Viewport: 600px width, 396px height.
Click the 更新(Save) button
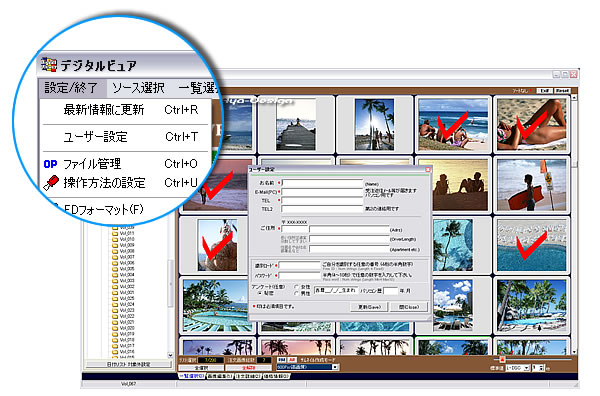(x=369, y=307)
